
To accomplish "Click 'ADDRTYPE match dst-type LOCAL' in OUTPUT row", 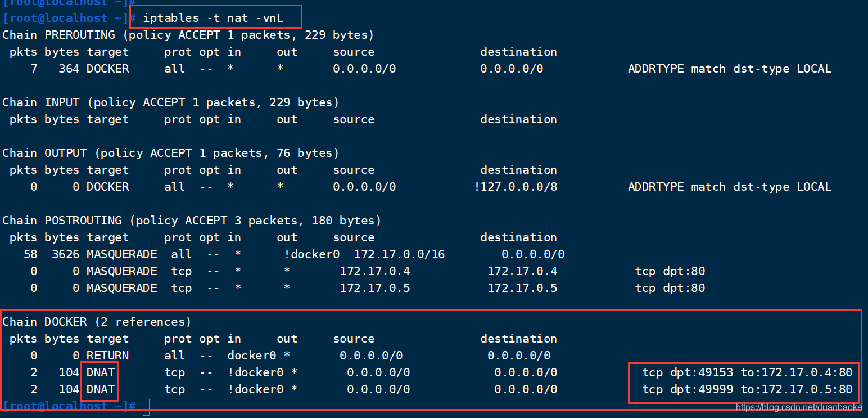I will point(730,187).
